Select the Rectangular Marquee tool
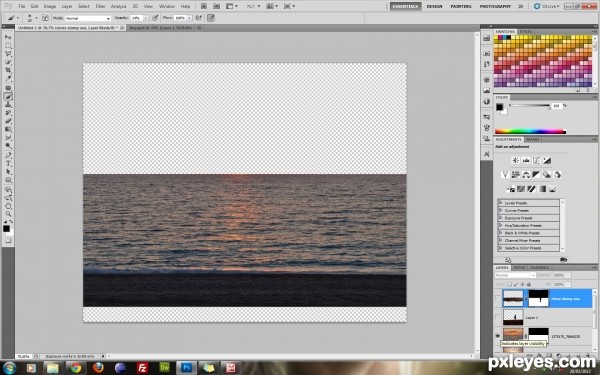This screenshot has width=600, height=375. [8, 46]
